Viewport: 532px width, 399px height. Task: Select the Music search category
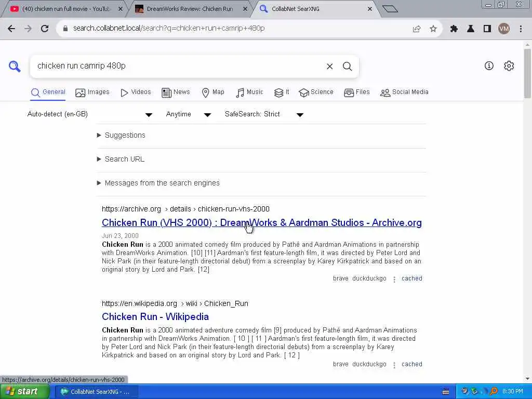(249, 92)
